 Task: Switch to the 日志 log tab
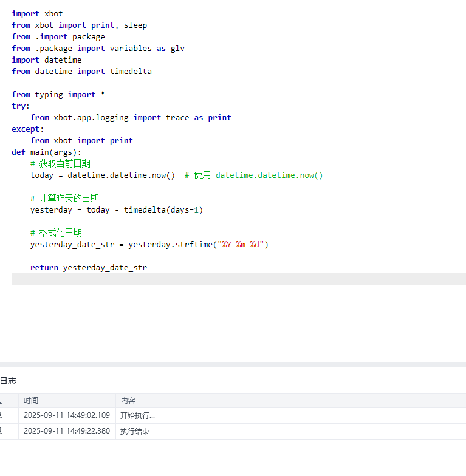(9, 381)
